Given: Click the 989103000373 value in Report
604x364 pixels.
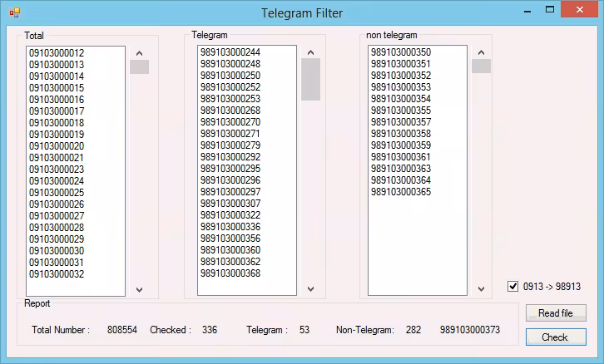Looking at the screenshot, I should click(x=470, y=330).
